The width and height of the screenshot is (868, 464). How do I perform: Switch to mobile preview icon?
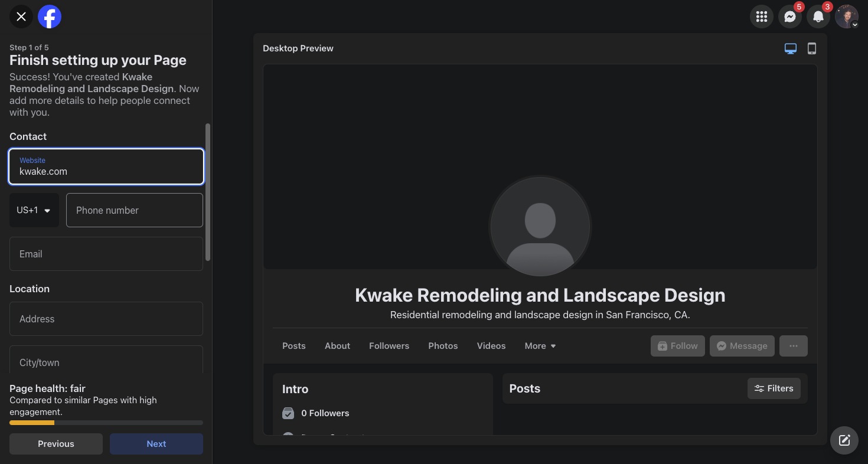click(812, 48)
